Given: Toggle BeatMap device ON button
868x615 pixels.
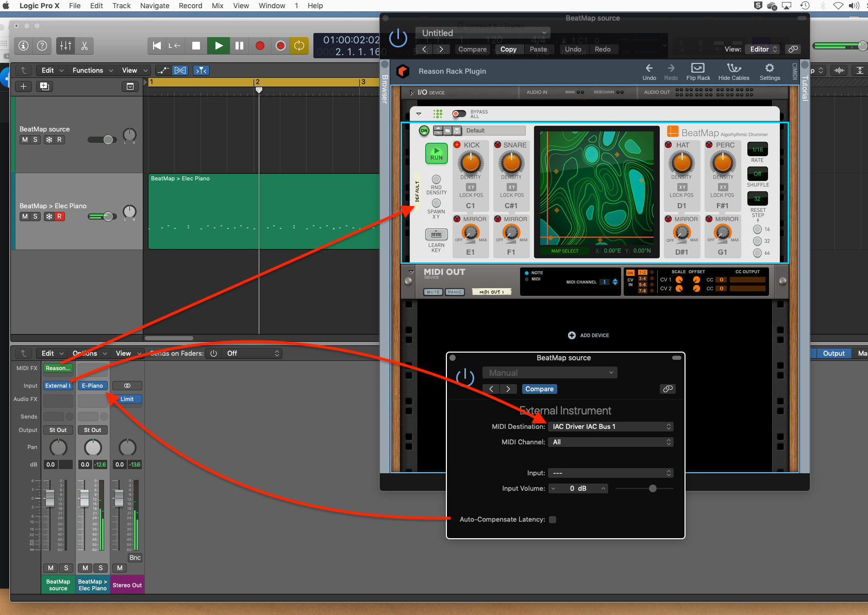Looking at the screenshot, I should click(x=424, y=131).
